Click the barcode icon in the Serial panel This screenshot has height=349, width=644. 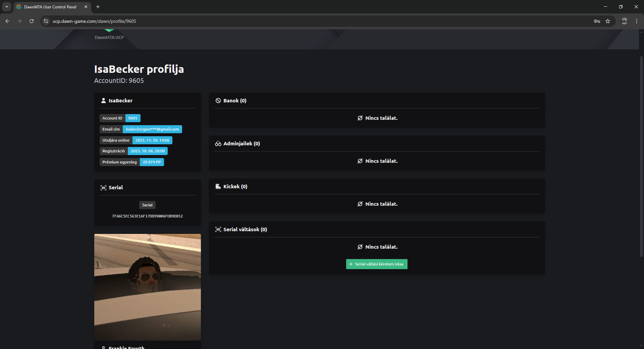click(x=103, y=188)
